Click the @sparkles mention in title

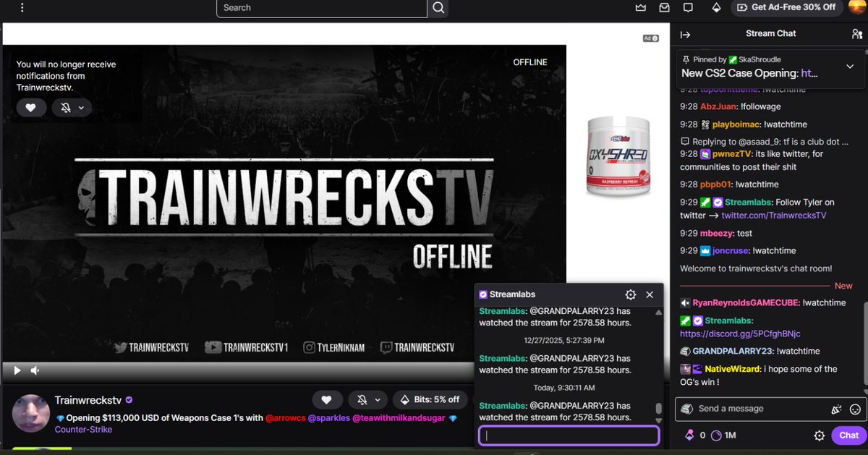click(x=331, y=418)
